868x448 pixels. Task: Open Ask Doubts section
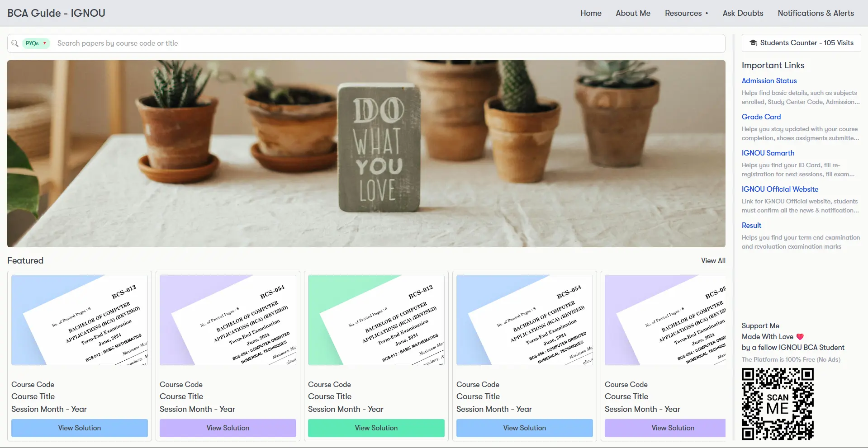(x=743, y=13)
